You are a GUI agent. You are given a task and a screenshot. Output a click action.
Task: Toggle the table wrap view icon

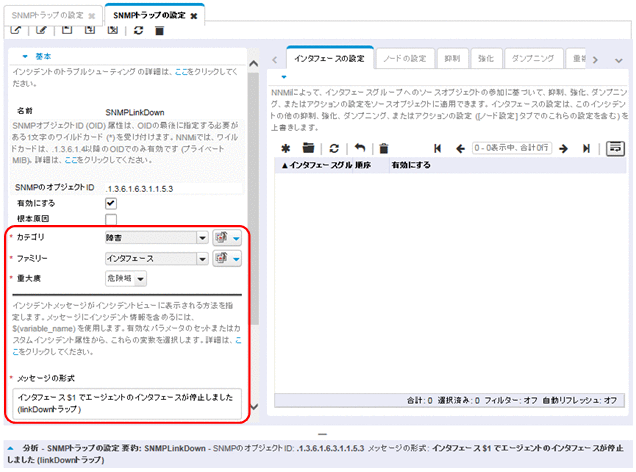pyautogui.click(x=615, y=148)
